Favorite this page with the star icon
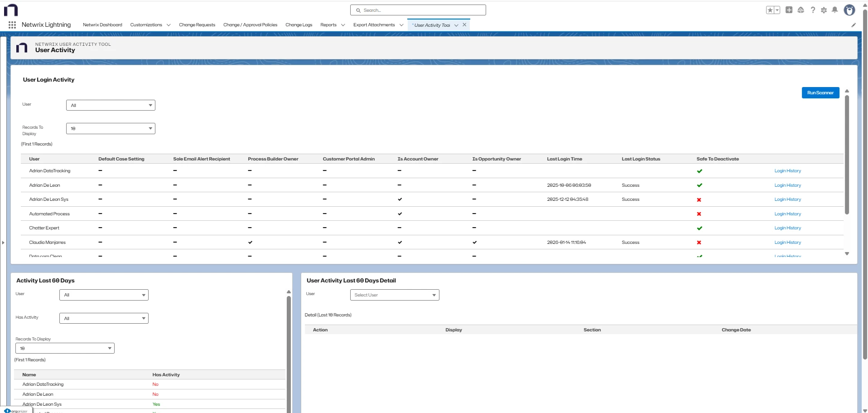 (x=771, y=10)
